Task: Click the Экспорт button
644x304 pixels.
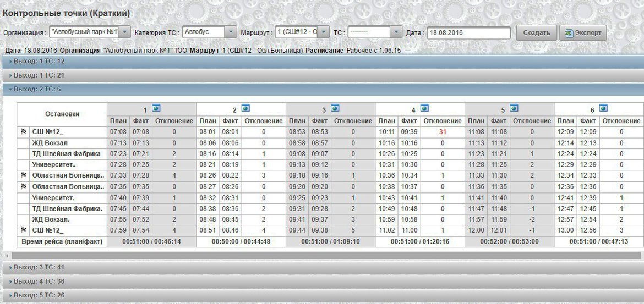Action: (583, 33)
